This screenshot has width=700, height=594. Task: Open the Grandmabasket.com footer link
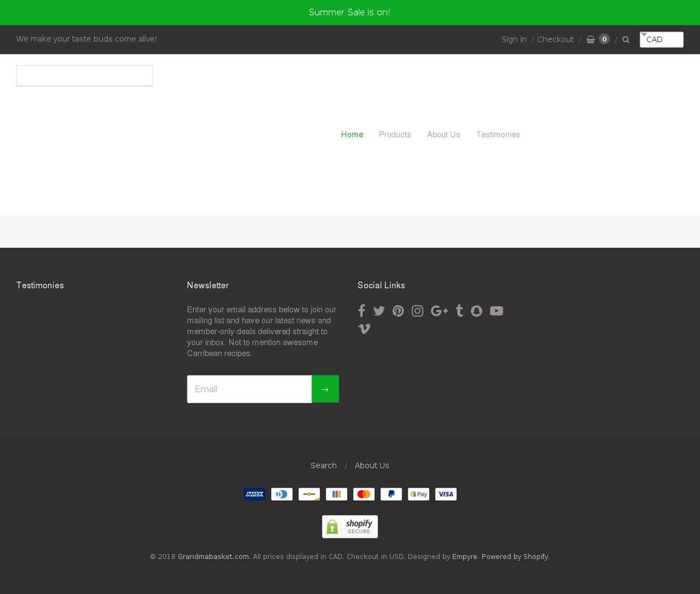214,557
